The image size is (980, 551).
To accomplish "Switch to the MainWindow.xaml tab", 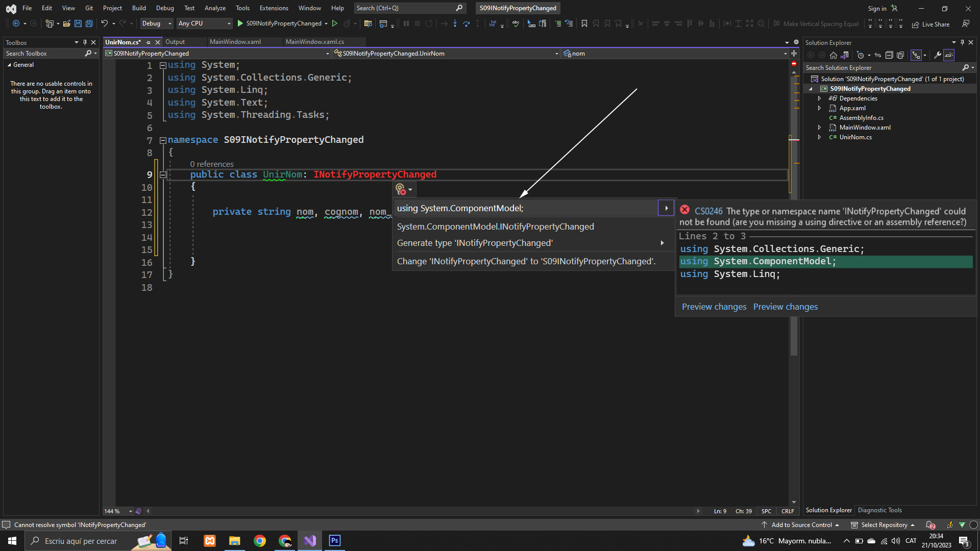I will [x=235, y=42].
